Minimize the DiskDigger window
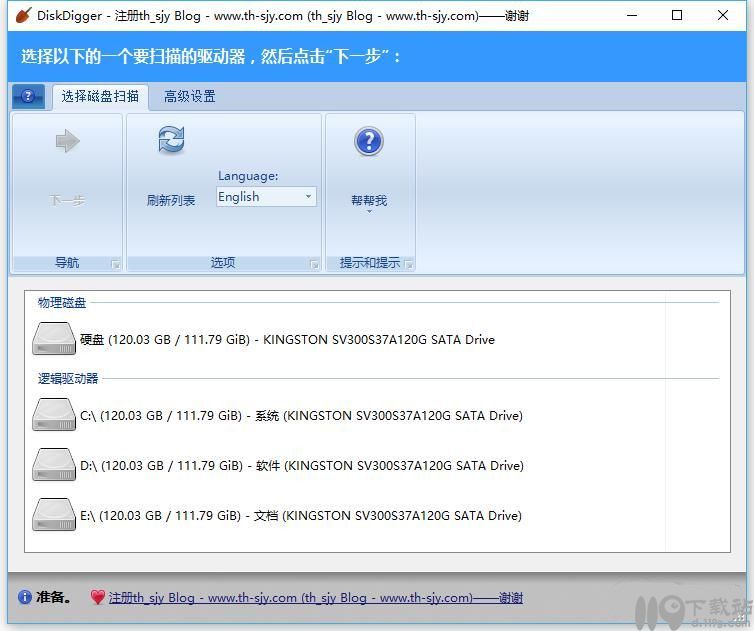 (x=632, y=15)
